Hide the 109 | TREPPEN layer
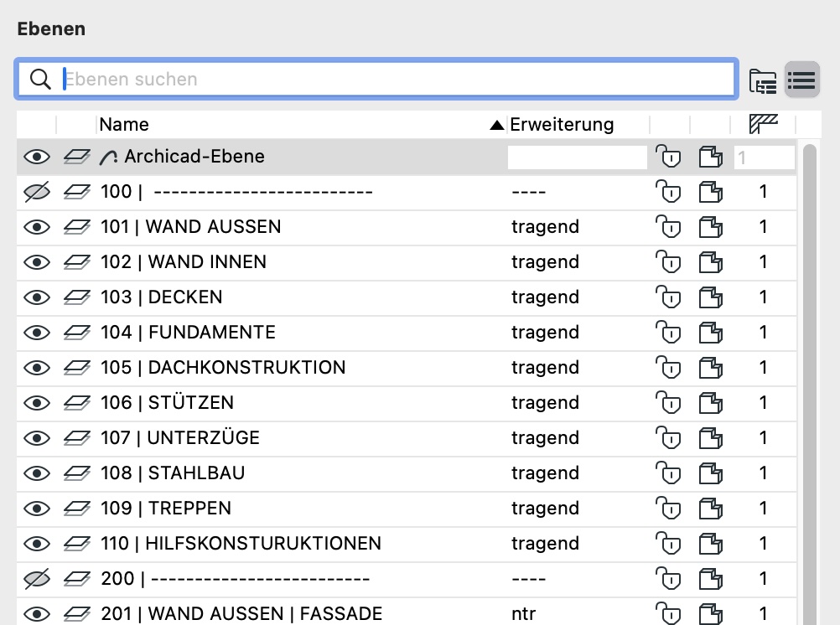This screenshot has height=625, width=840. [37, 509]
